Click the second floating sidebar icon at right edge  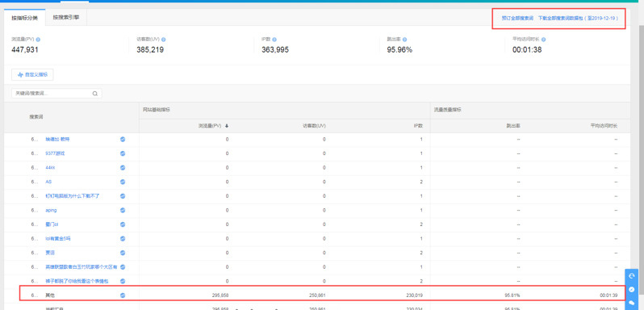(x=632, y=290)
